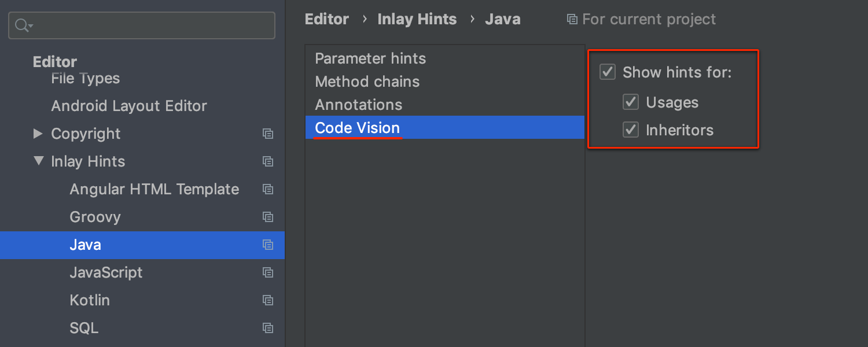
Task: Click the copy settings icon next to Kotlin
Action: coord(268,300)
